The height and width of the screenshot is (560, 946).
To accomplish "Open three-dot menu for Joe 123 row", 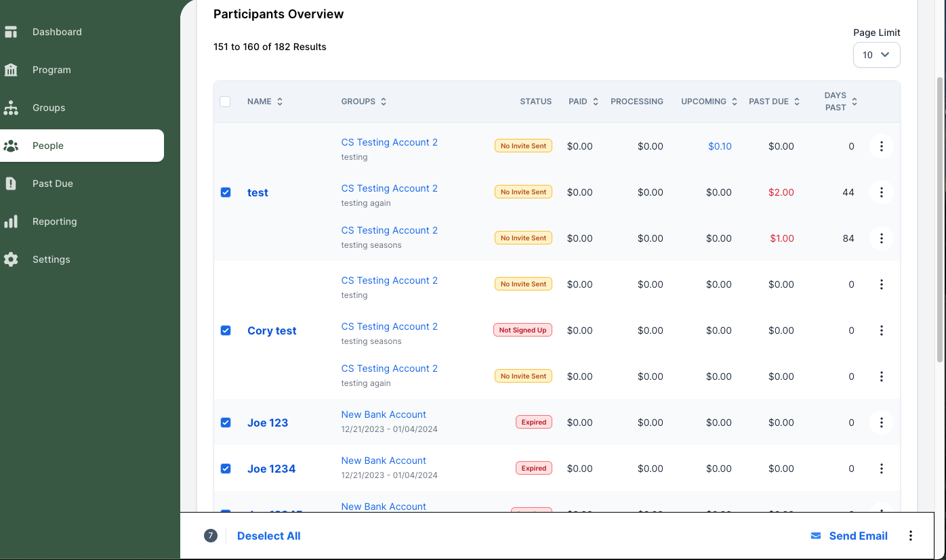I will point(881,423).
